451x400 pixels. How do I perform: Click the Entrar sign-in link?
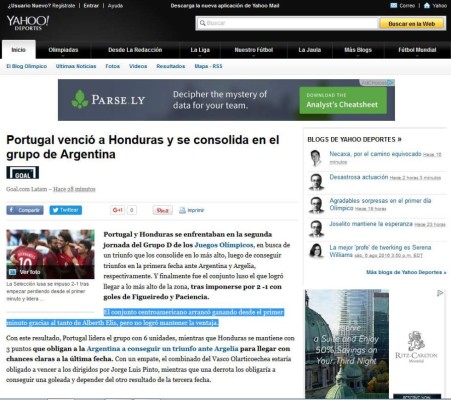tap(91, 6)
